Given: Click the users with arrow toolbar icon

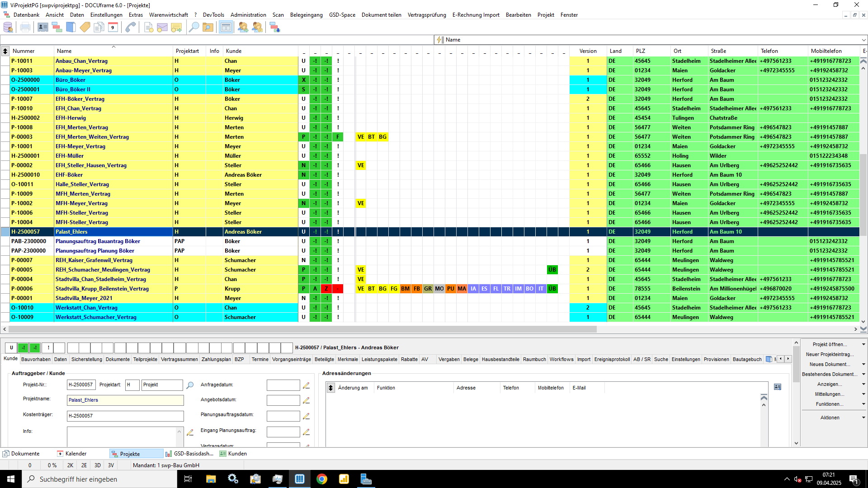Looking at the screenshot, I should tap(243, 28).
